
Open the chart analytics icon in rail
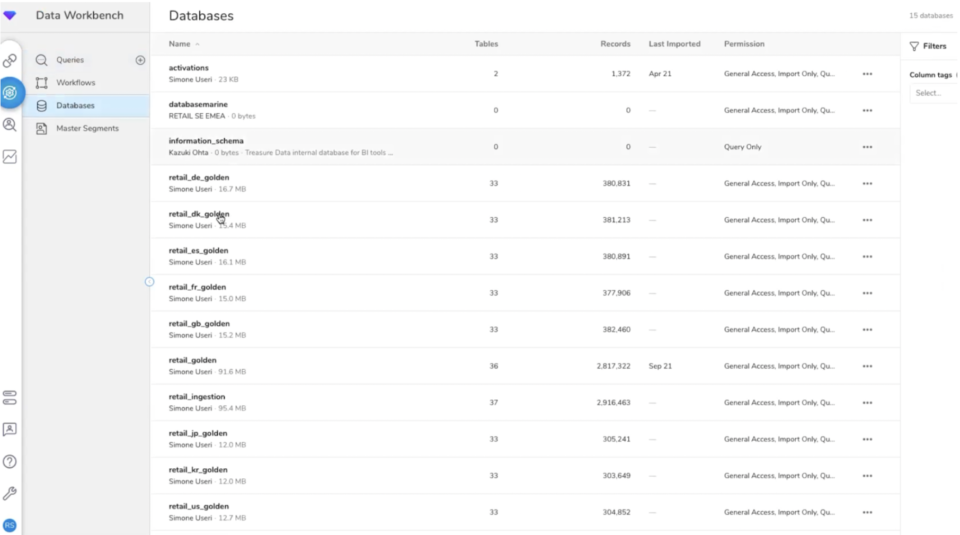10,156
